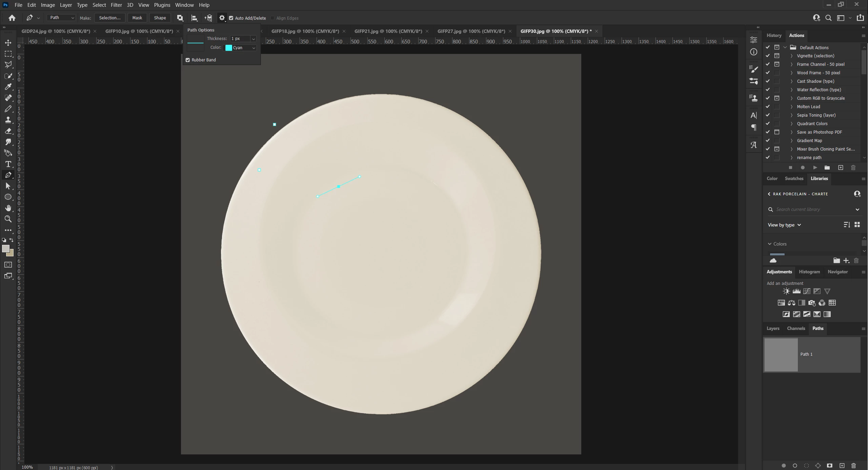Click the Path 1 thumbnail
Image resolution: width=868 pixels, height=470 pixels.
tap(781, 354)
